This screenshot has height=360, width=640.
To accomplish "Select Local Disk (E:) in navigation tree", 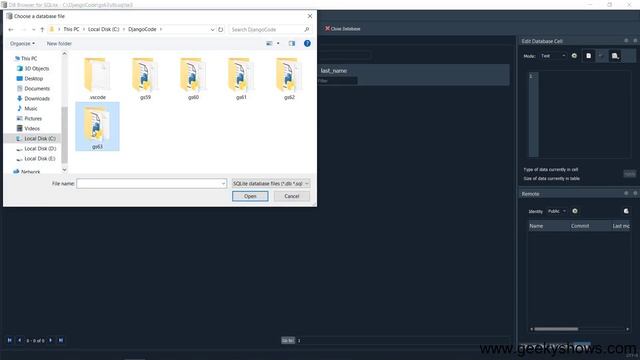I will (x=40, y=158).
